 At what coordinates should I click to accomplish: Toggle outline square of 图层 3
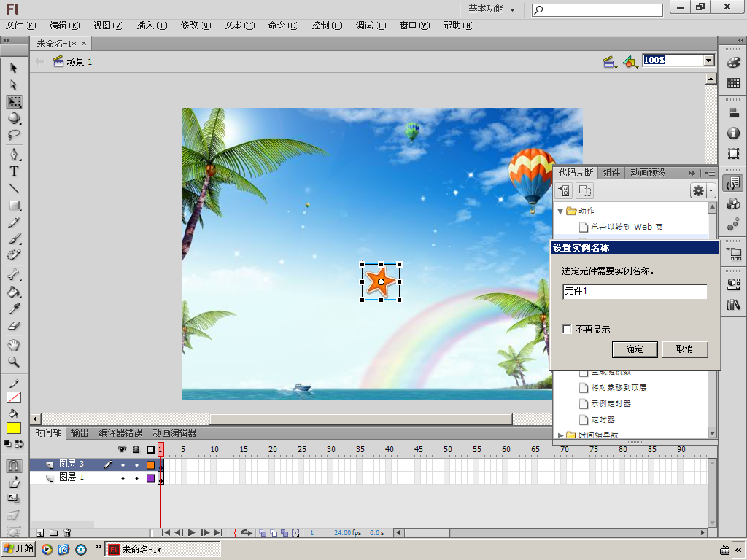tap(150, 464)
